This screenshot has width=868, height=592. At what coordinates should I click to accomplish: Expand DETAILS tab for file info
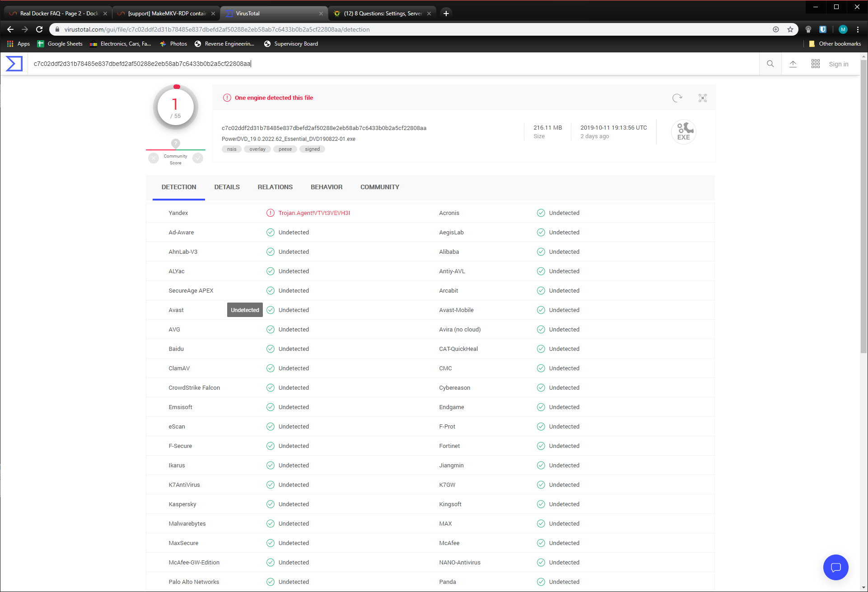tap(227, 186)
